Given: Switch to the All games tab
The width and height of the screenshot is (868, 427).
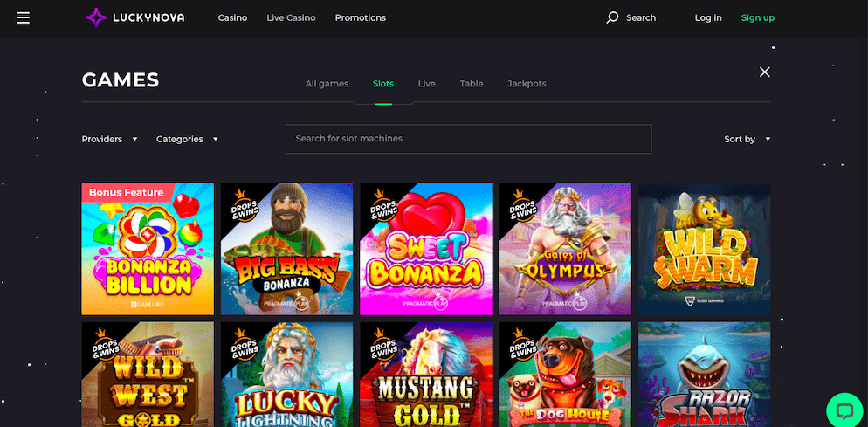Looking at the screenshot, I should point(327,84).
